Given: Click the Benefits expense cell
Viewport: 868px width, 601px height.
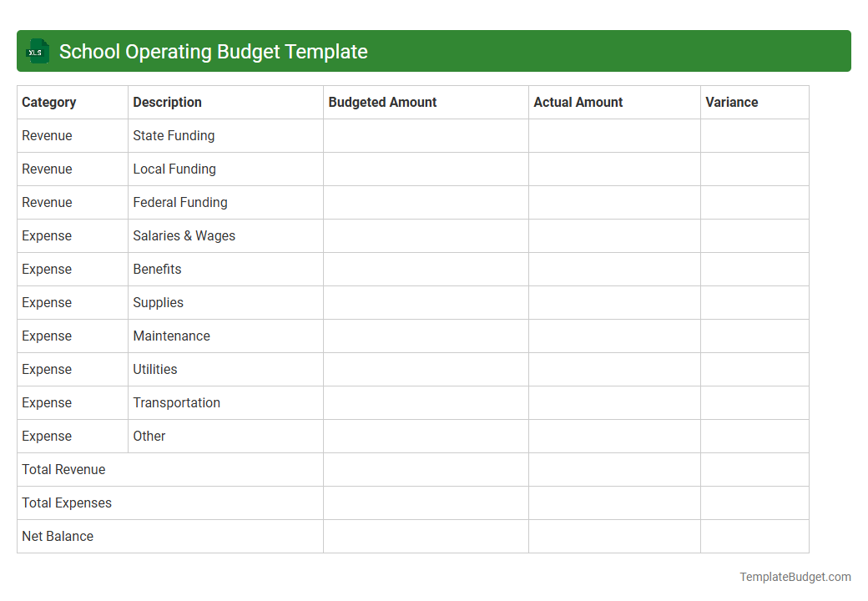Looking at the screenshot, I should pyautogui.click(x=157, y=269).
